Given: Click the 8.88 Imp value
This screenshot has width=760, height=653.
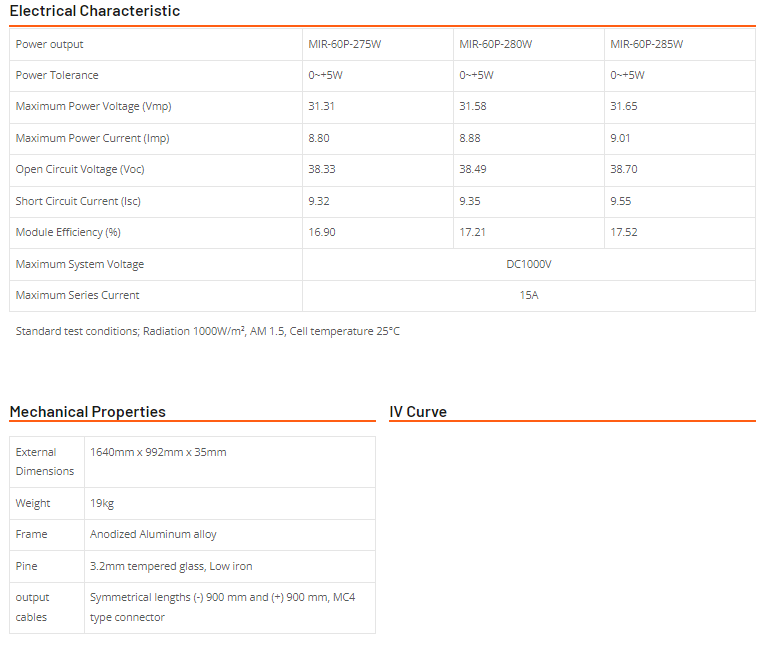Looking at the screenshot, I should [472, 138].
